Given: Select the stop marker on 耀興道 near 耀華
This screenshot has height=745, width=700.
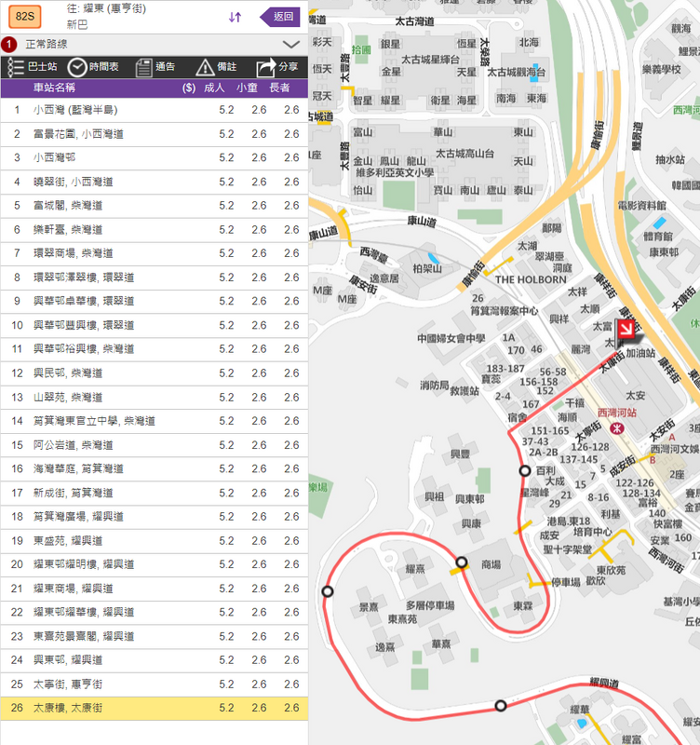Looking at the screenshot, I should pos(500,706).
